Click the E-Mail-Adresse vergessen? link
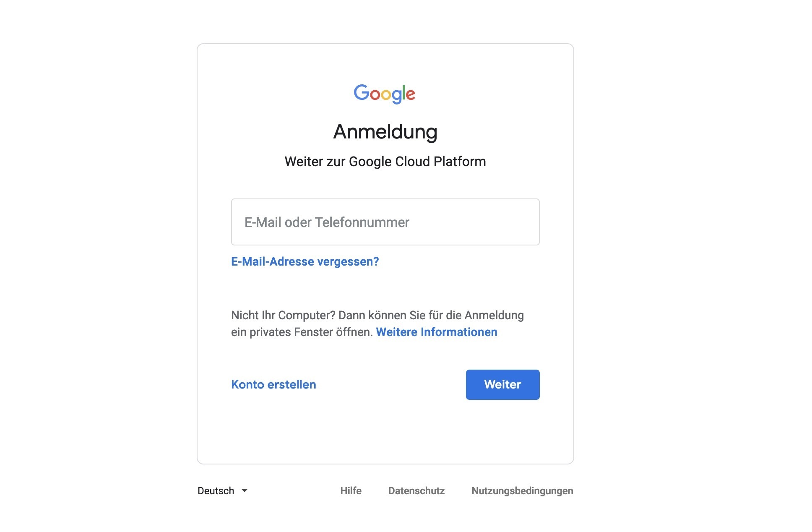Viewport: 812px width, 532px height. pos(305,261)
